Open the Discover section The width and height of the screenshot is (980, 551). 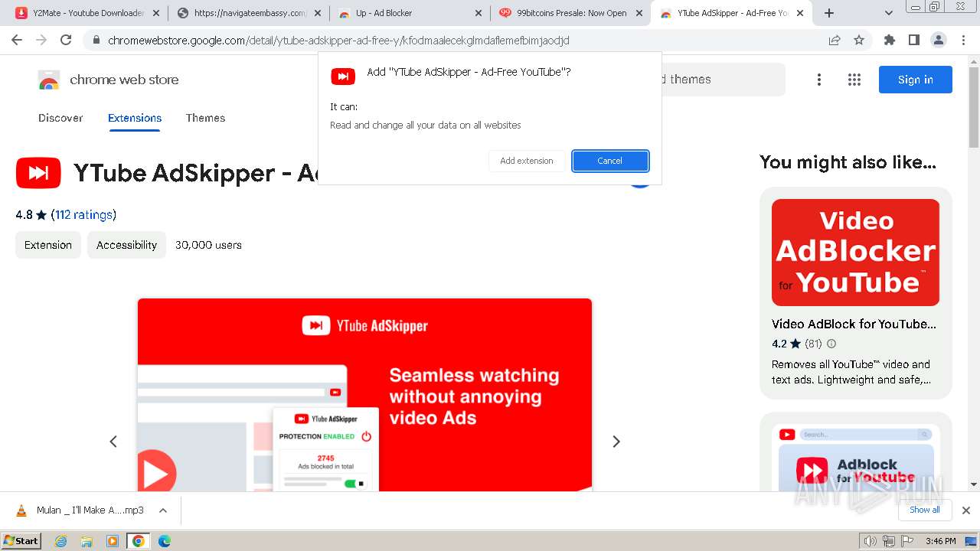[x=60, y=118]
